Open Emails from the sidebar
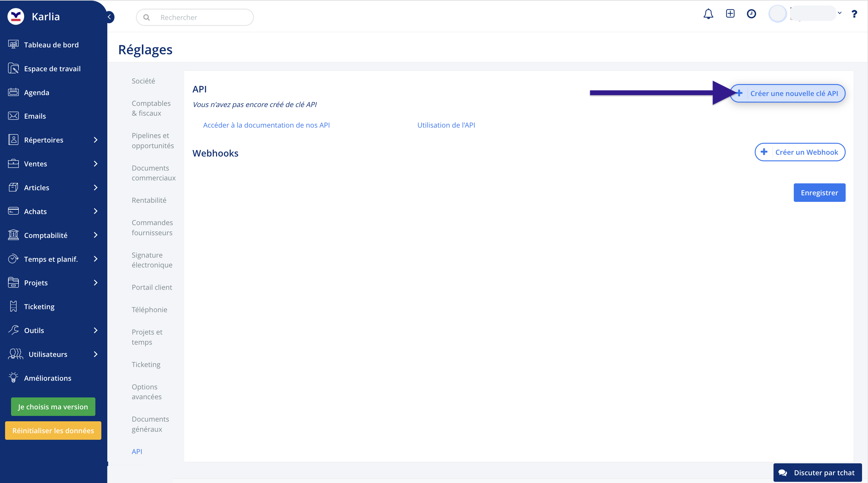This screenshot has height=483, width=868. tap(35, 116)
